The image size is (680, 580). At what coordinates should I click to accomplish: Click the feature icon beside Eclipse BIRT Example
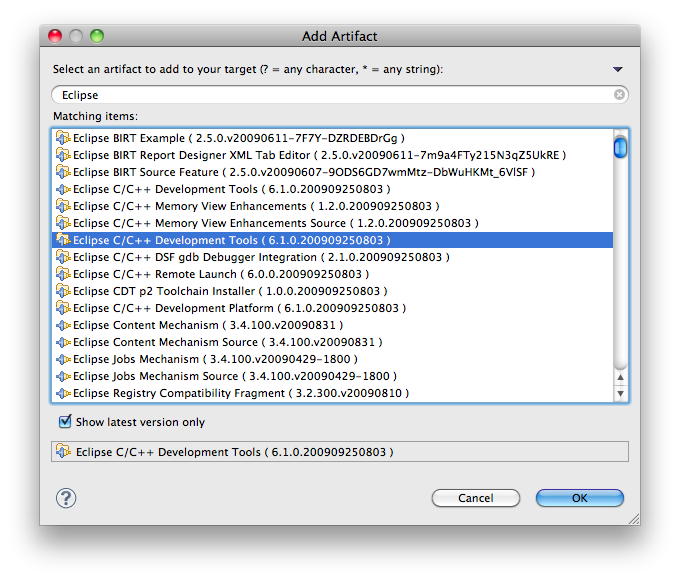click(63, 138)
